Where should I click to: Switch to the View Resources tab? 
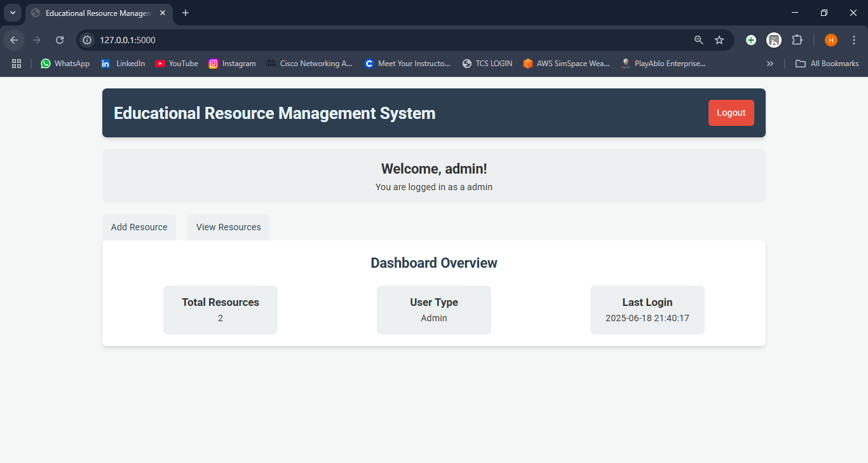(228, 227)
